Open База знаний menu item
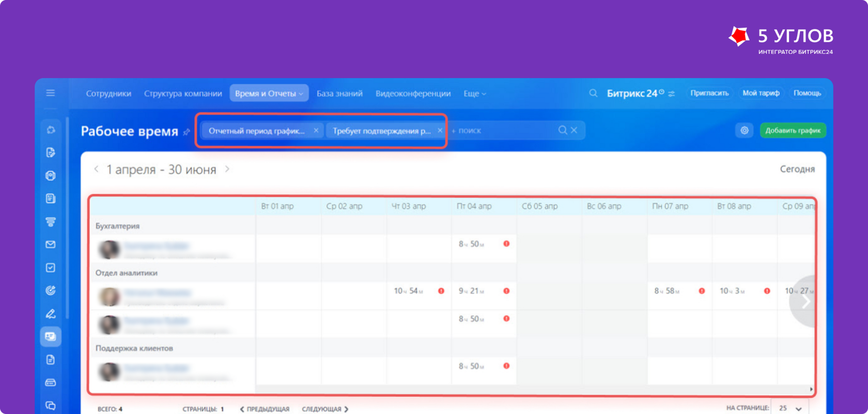 click(x=339, y=94)
